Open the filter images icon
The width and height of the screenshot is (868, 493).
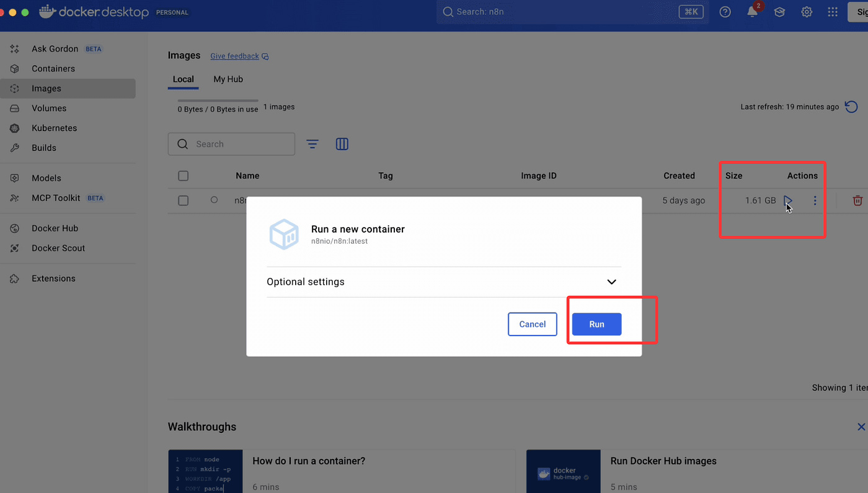tap(312, 144)
